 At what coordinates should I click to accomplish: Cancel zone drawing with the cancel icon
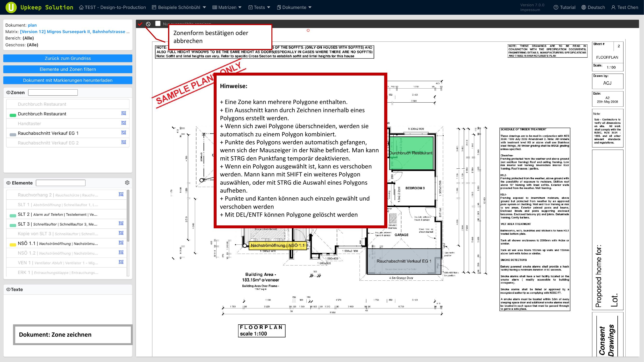click(148, 24)
